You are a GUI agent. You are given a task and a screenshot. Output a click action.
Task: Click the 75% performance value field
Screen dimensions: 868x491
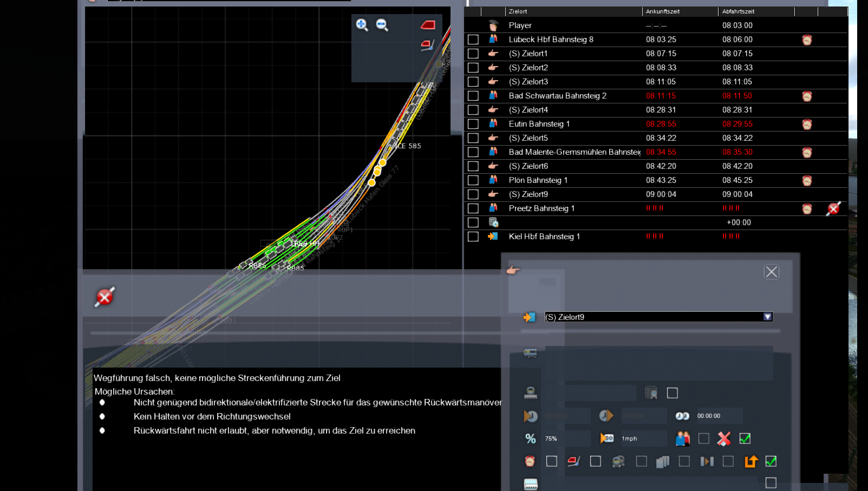coord(566,438)
